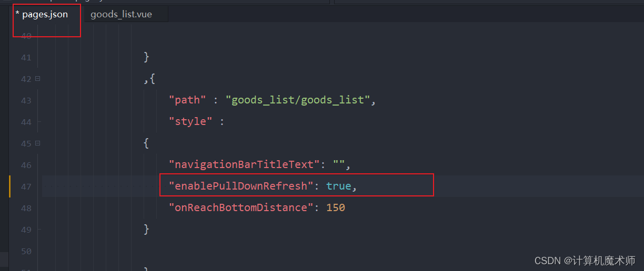Click line number 49 in the gutter
This screenshot has height=271, width=644.
(x=26, y=230)
